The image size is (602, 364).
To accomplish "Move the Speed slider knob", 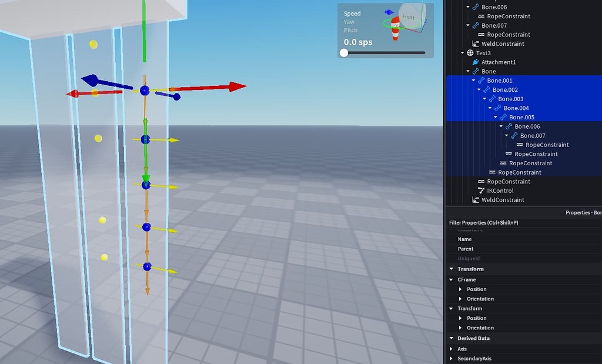I will [x=344, y=53].
